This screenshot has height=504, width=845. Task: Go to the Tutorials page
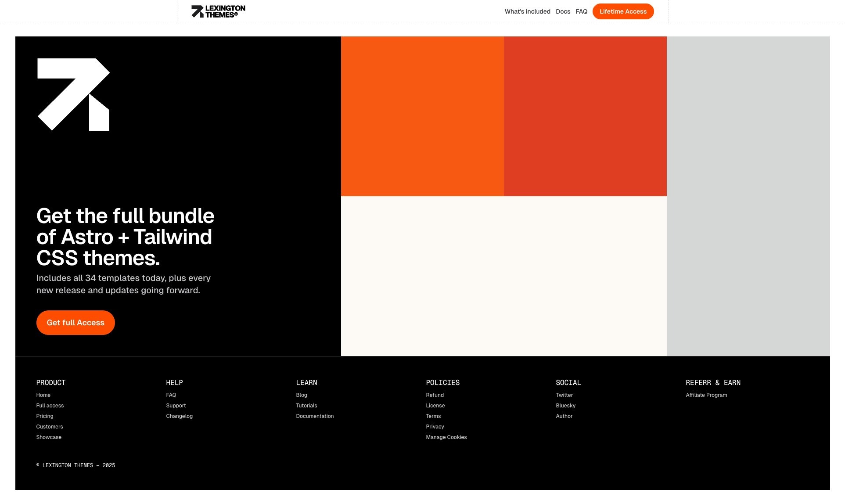(x=306, y=405)
